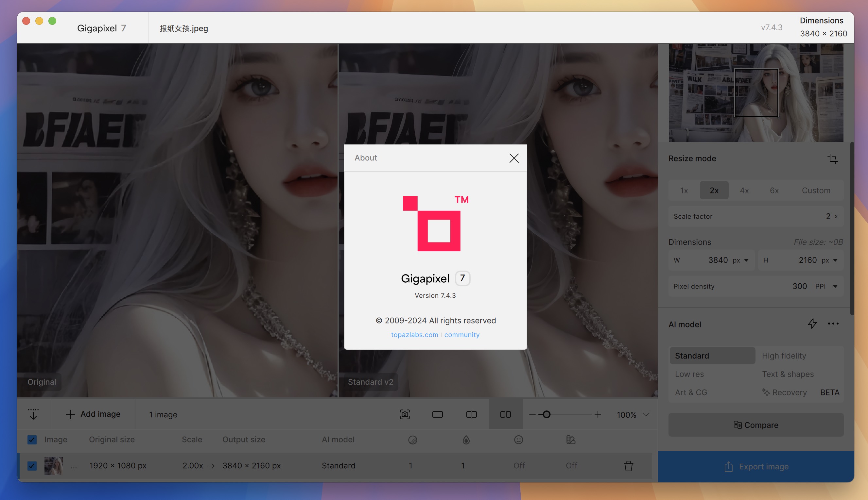Image resolution: width=868 pixels, height=500 pixels.
Task: Enable the checkbox next to Image column
Action: tap(32, 440)
